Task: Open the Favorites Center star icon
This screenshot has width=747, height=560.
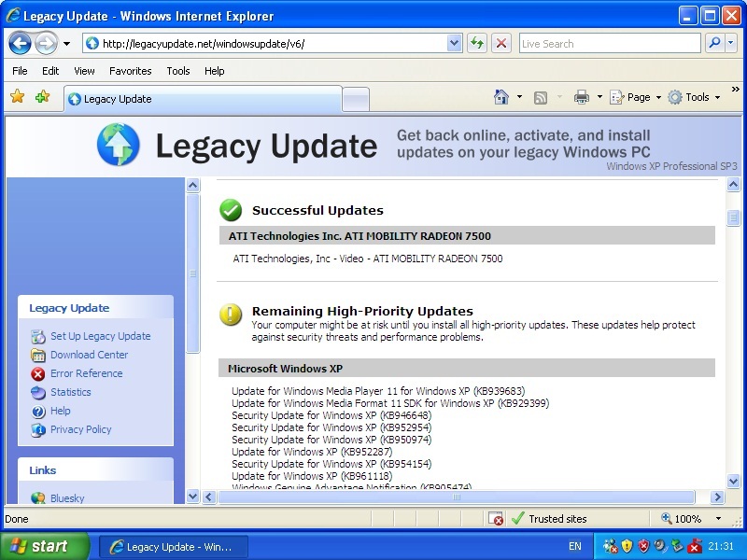Action: [x=17, y=97]
